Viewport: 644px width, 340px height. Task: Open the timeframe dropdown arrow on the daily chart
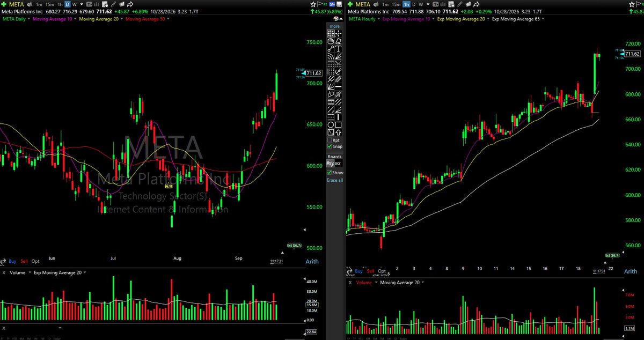tap(82, 4)
